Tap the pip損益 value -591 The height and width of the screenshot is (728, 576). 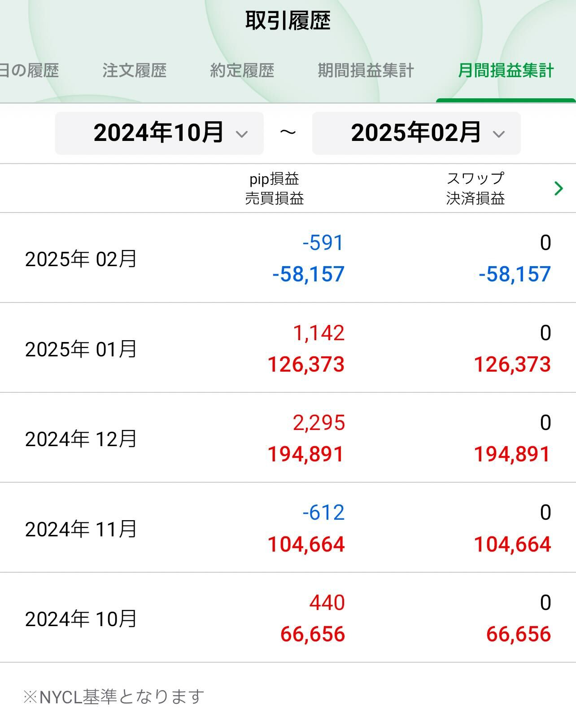coord(323,243)
